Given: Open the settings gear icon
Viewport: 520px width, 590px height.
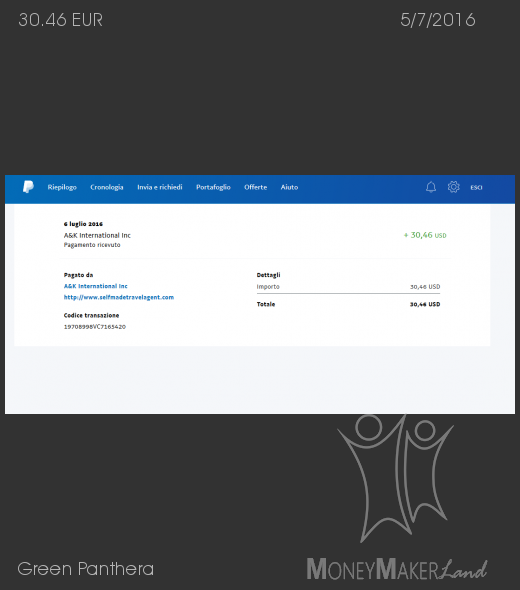Looking at the screenshot, I should (x=453, y=187).
